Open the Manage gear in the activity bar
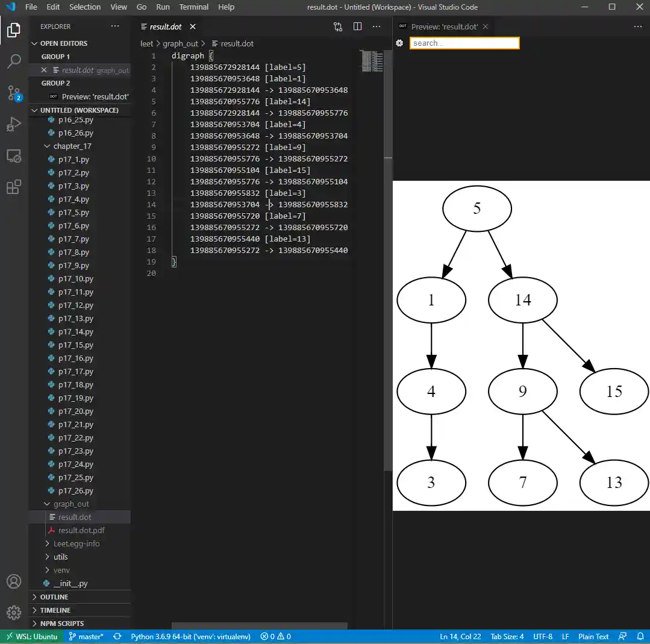The width and height of the screenshot is (650, 644). pyautogui.click(x=14, y=612)
